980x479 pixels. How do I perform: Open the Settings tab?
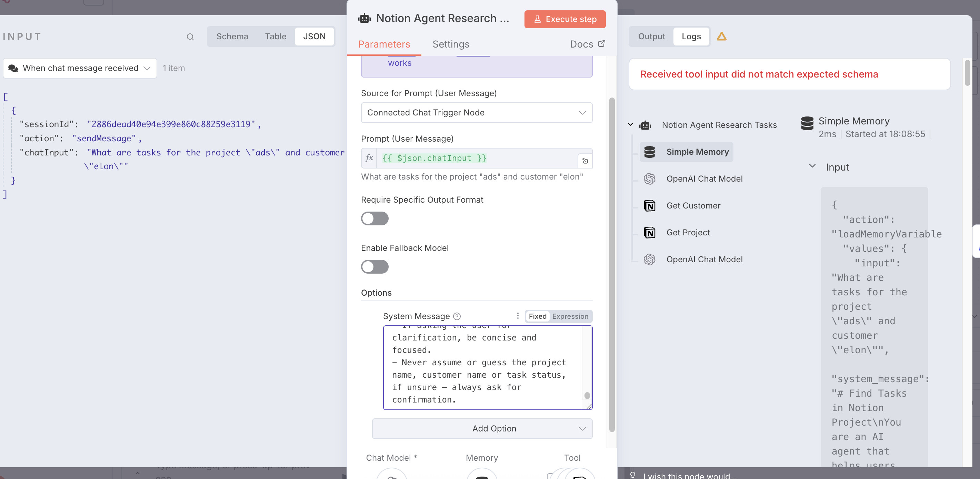[451, 44]
